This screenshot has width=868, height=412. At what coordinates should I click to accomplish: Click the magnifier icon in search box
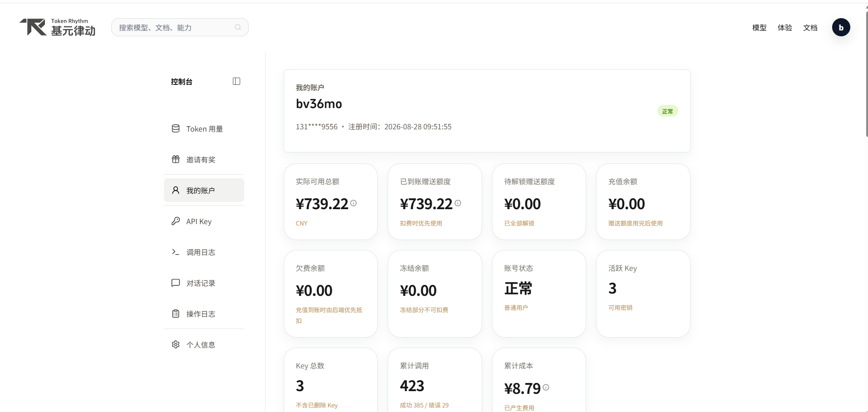point(238,27)
